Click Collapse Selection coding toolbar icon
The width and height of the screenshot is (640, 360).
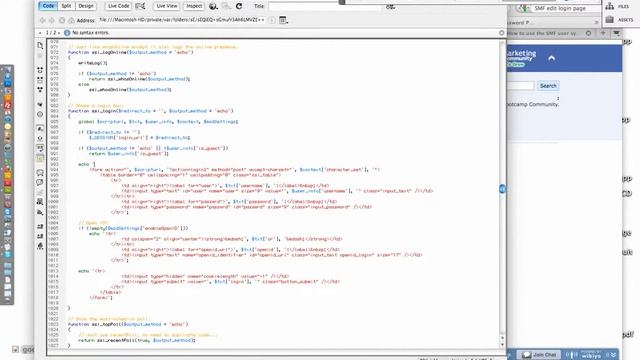pos(40,80)
